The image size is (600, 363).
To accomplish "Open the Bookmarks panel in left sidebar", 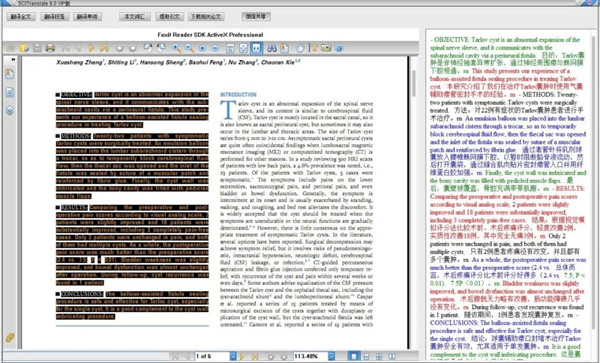I will click(x=10, y=74).
